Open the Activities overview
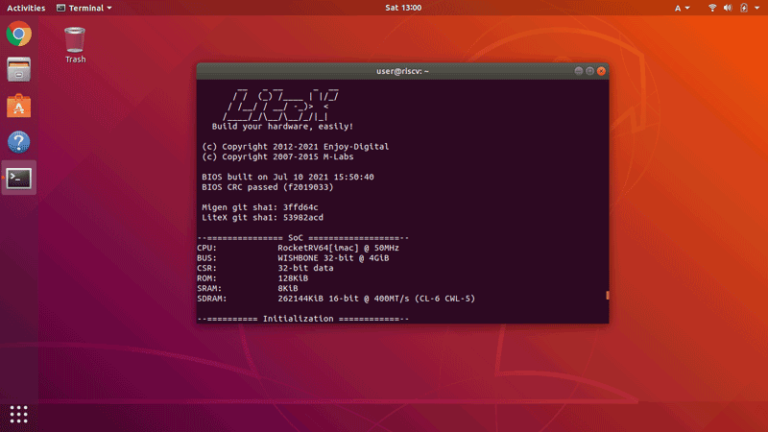Screen dimensions: 768x432 pyautogui.click(x=26, y=7)
